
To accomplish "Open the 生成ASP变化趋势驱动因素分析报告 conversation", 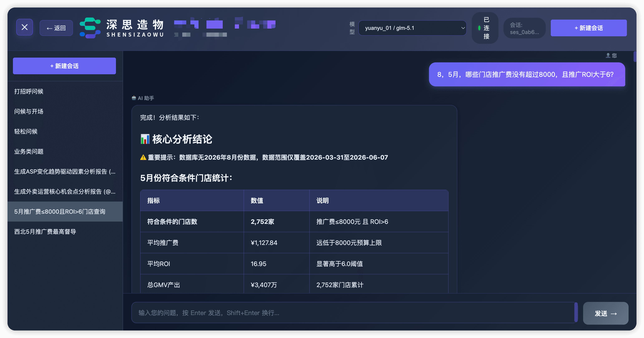I will click(65, 171).
